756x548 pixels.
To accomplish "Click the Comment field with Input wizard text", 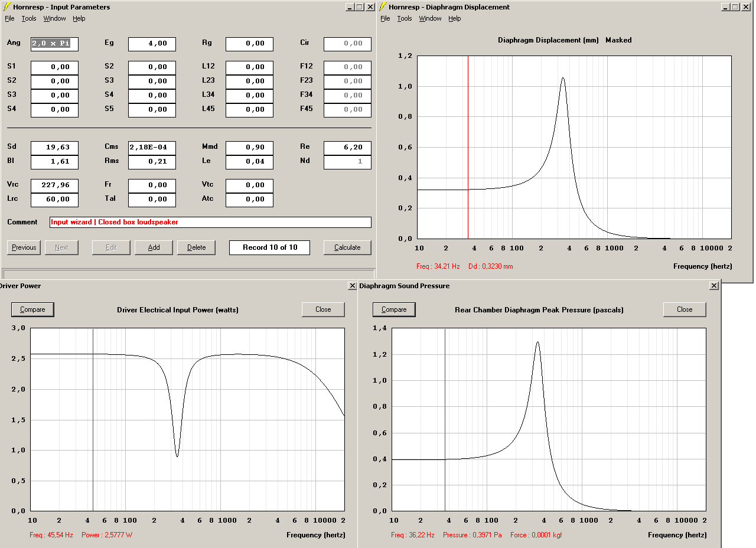I will [x=210, y=222].
